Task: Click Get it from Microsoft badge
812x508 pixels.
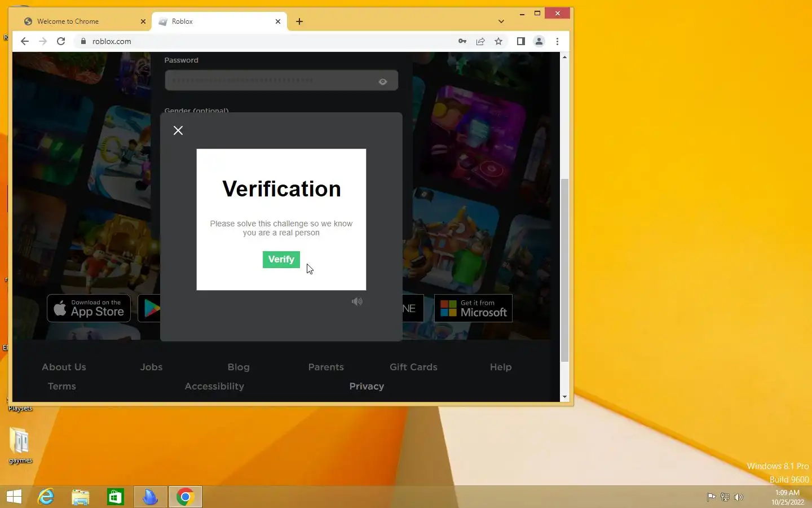Action: coord(473,308)
